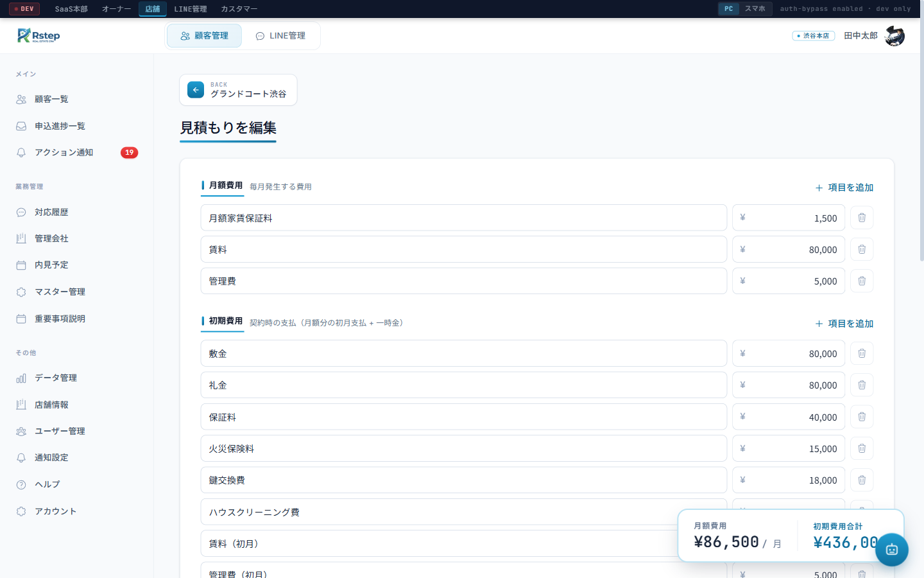Click the 鍵交換費 name field
This screenshot has width=924, height=578.
464,480
